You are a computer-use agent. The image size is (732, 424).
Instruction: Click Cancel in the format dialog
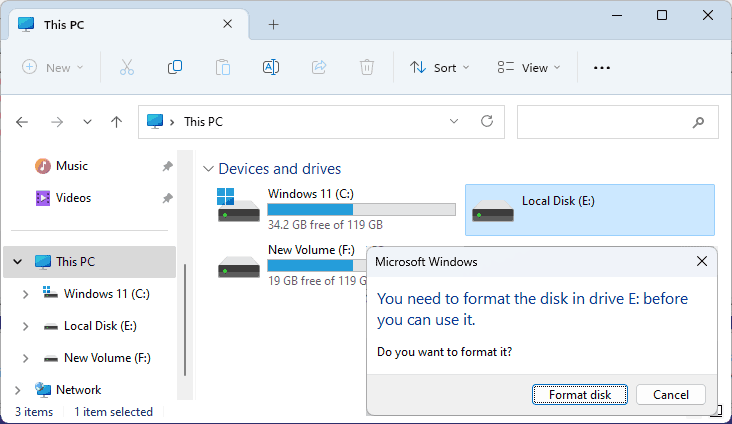[x=670, y=394]
